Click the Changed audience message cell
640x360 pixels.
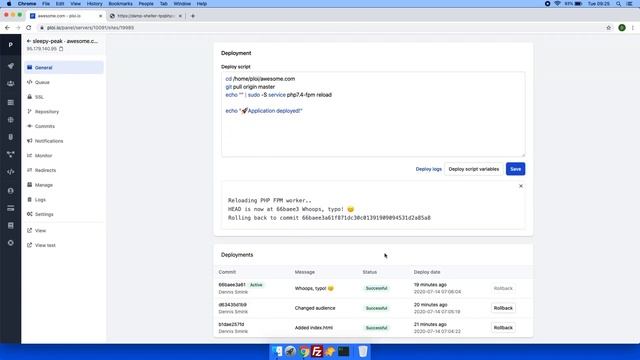(x=315, y=308)
